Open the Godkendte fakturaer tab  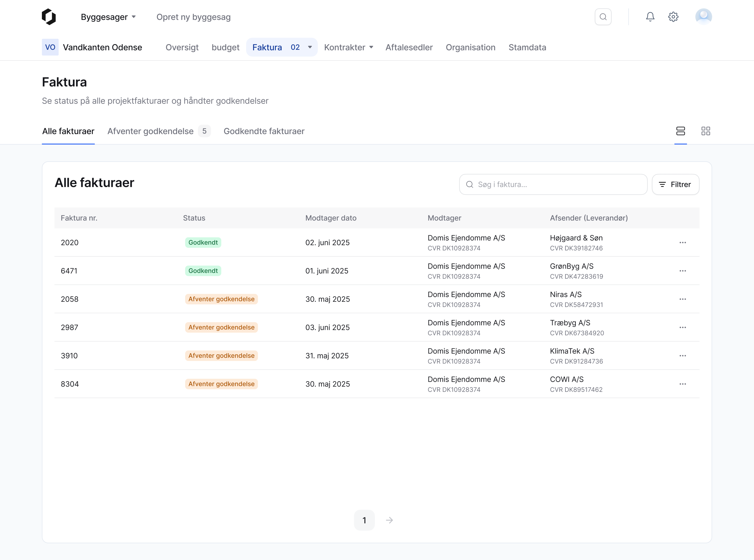264,131
